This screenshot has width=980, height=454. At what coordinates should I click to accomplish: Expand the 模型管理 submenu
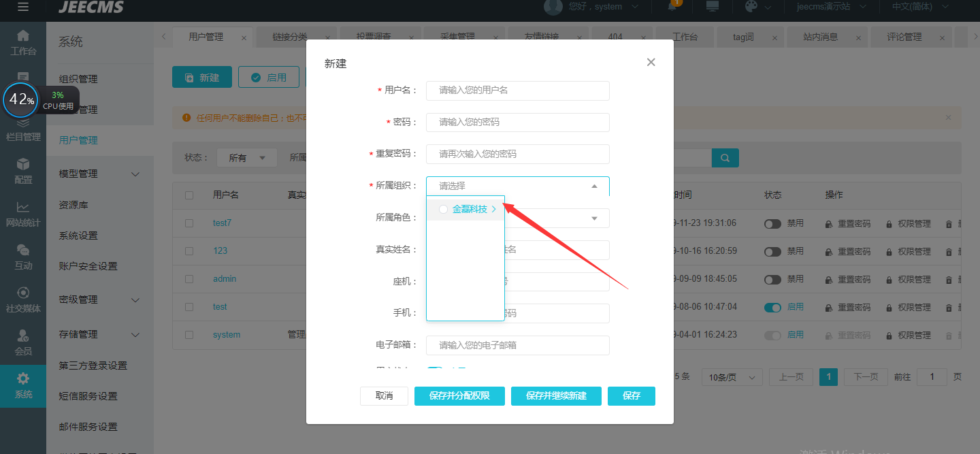pos(135,174)
